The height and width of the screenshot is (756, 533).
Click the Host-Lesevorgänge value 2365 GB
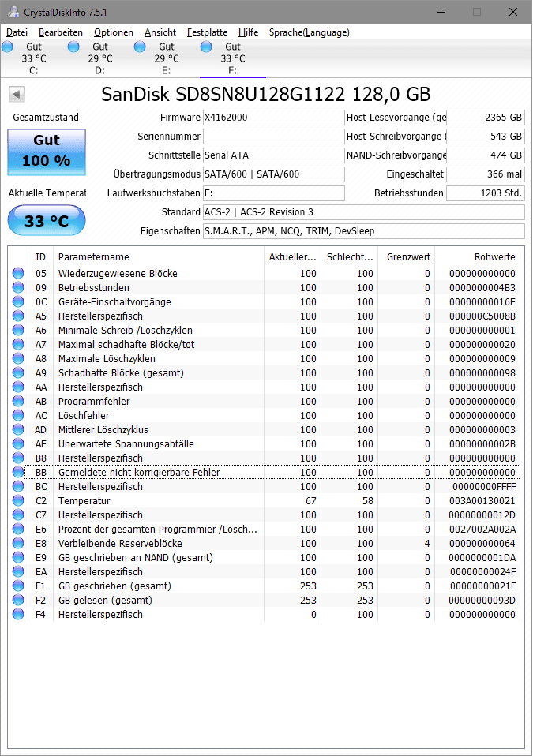point(486,118)
